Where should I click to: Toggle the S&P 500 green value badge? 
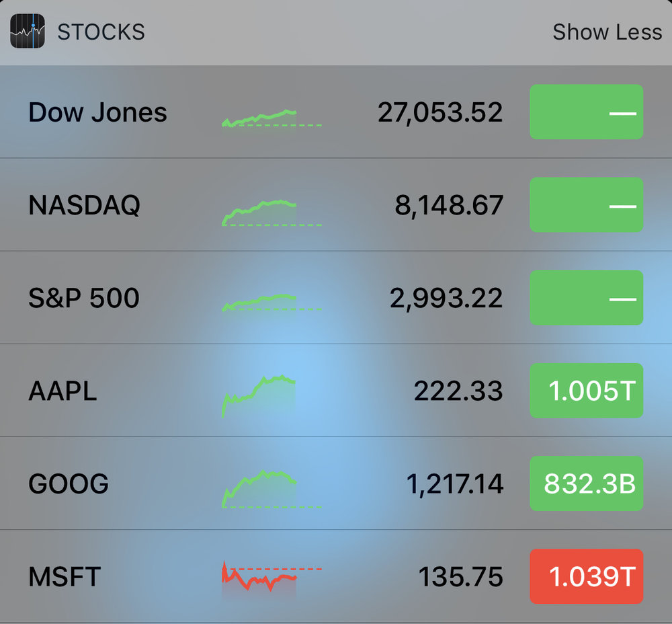[586, 298]
